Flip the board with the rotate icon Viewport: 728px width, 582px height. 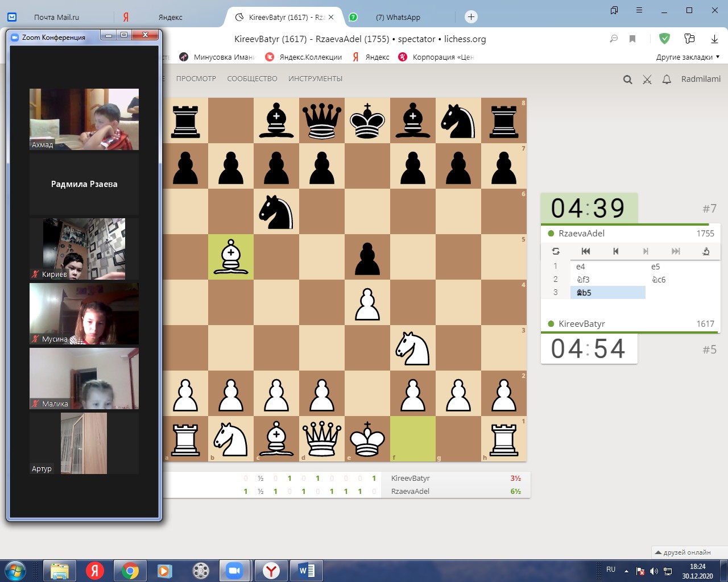point(556,251)
